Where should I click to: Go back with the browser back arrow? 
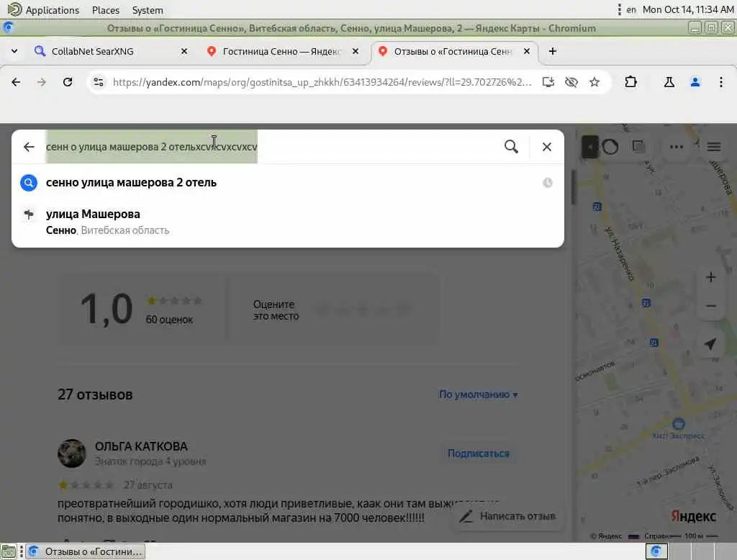[x=16, y=82]
